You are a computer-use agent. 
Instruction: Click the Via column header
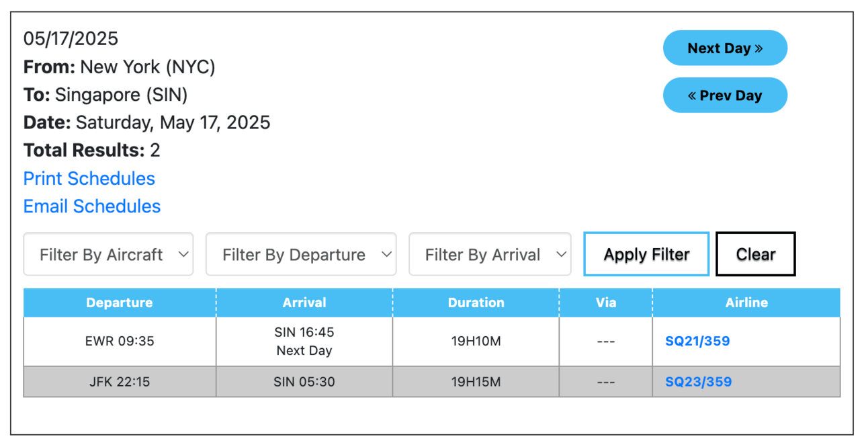[605, 303]
